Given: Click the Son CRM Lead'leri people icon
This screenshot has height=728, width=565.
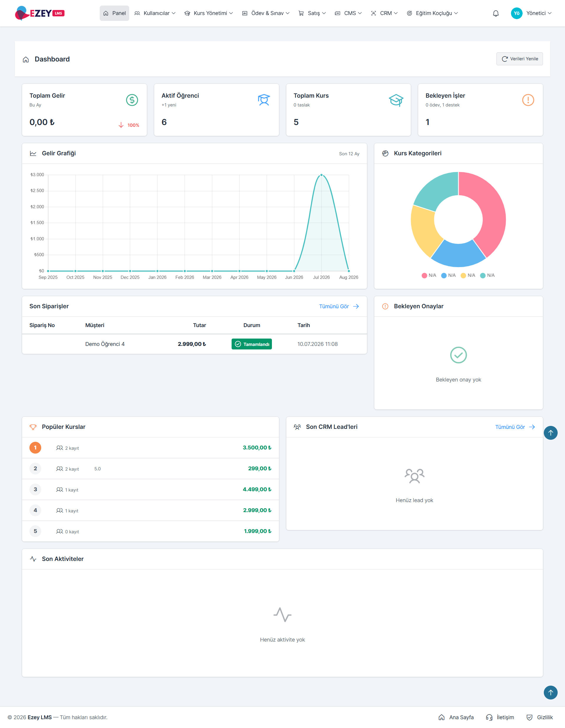Looking at the screenshot, I should [297, 427].
